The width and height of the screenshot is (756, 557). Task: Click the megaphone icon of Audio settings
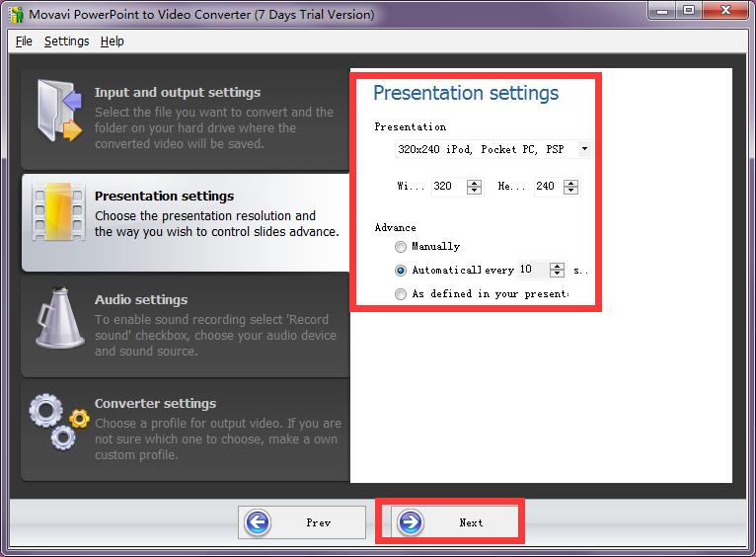pos(60,318)
